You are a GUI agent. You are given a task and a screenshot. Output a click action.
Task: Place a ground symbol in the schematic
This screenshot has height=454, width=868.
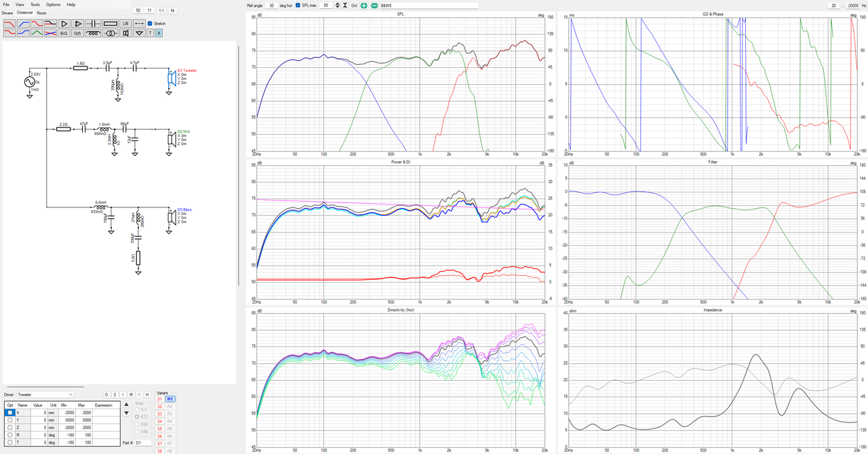click(139, 33)
